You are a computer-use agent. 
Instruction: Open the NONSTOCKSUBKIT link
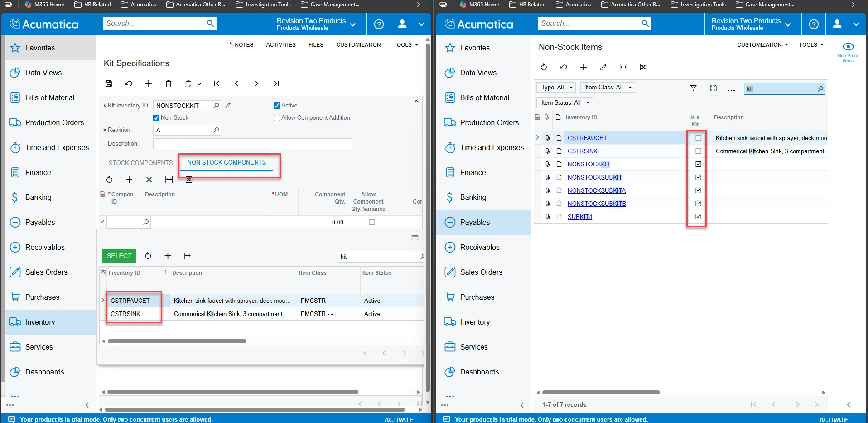[594, 177]
